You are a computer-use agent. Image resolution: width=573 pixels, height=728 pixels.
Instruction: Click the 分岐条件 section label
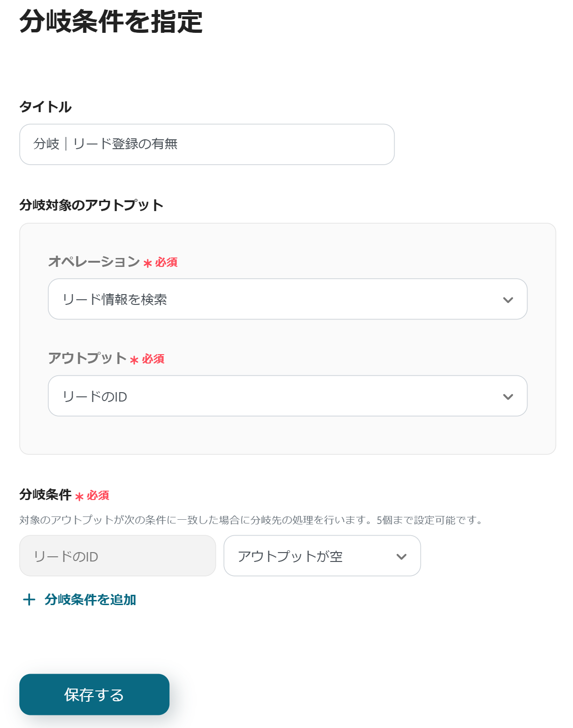(x=46, y=494)
